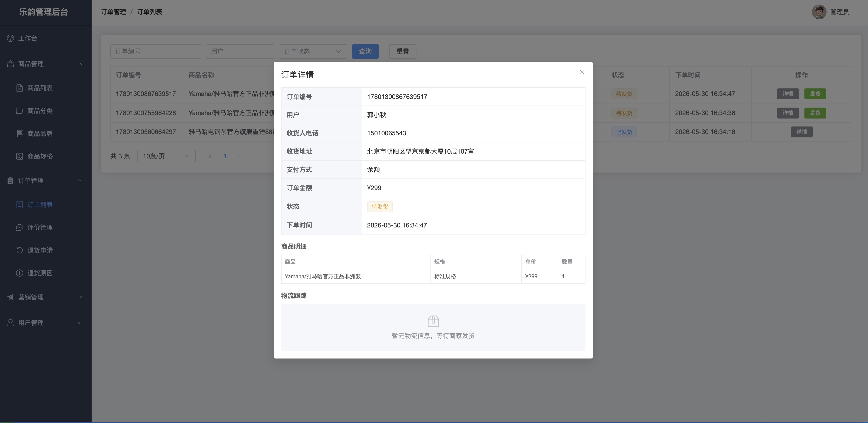The image size is (868, 423).
Task: Click the 退货原因 warning icon
Action: coord(20,273)
